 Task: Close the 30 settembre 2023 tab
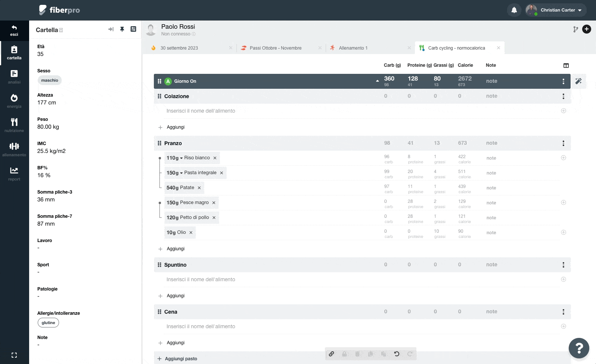pos(230,48)
